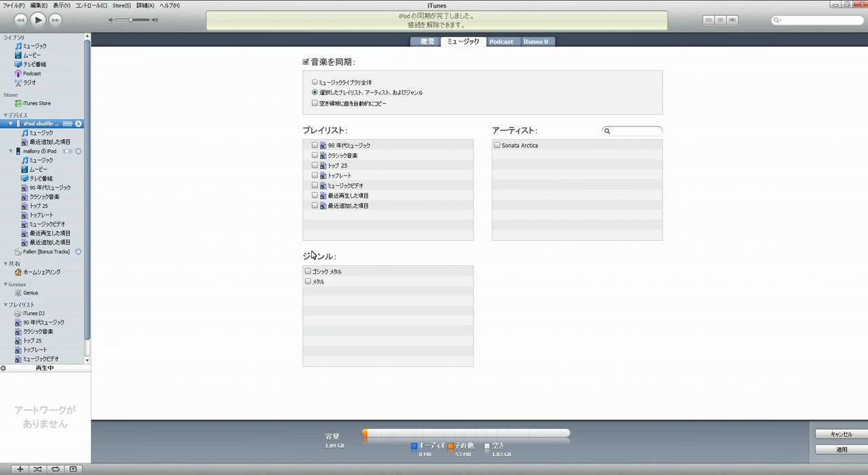Eject the iPod shuffle device
Viewport: 868px width, 475px height.
[x=78, y=123]
